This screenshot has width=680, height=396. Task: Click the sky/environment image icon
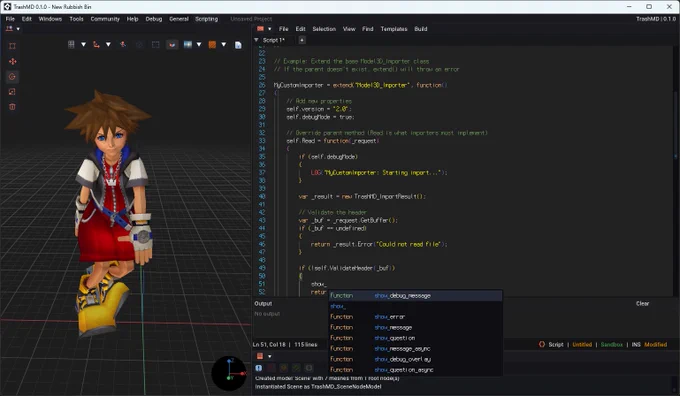pos(187,44)
